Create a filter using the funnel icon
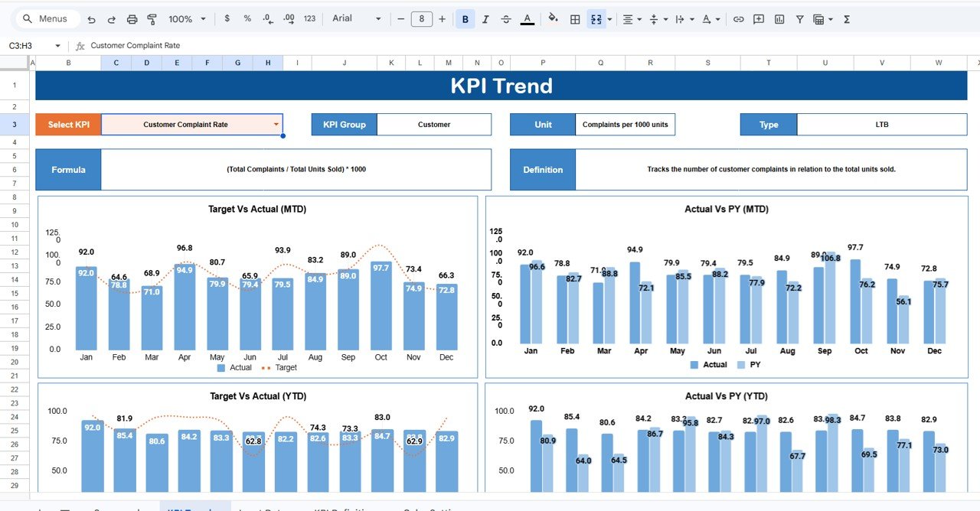Viewport: 980px width, 511px height. point(799,18)
